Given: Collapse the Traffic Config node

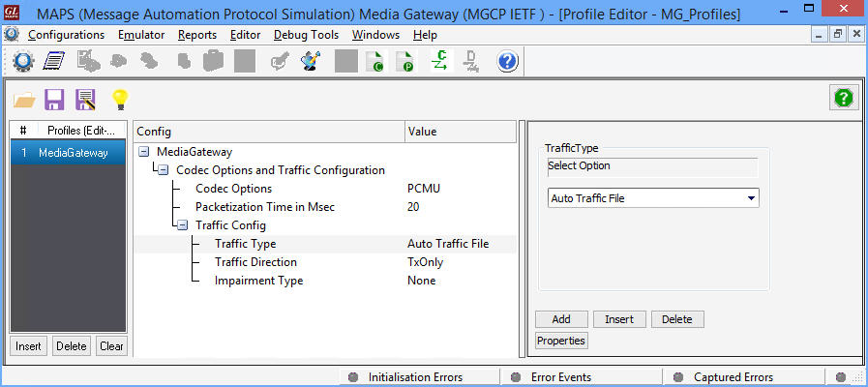Looking at the screenshot, I should 182,225.
